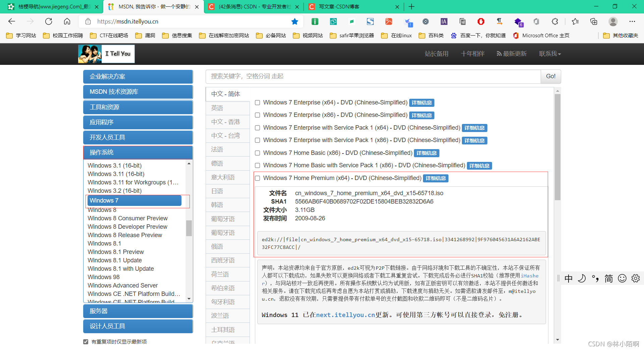Open 详细信息 for Windows 7 Enterprise (x64)
Image resolution: width=644 pixels, height=350 pixels.
coord(422,103)
